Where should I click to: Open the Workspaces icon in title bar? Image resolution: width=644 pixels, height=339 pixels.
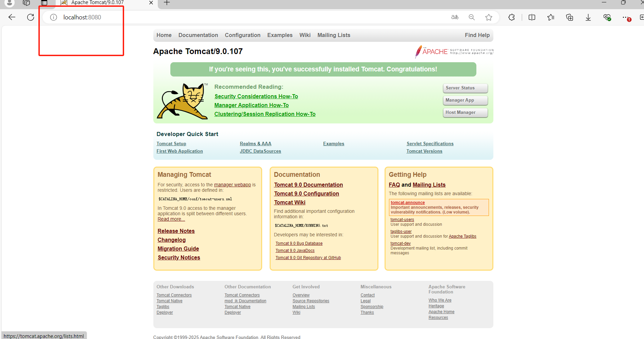tap(26, 3)
